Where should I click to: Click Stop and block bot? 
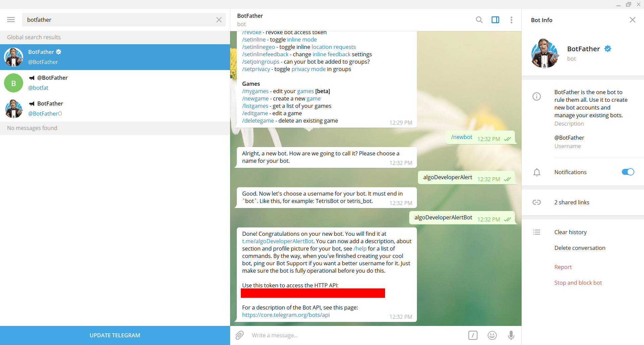(x=578, y=283)
